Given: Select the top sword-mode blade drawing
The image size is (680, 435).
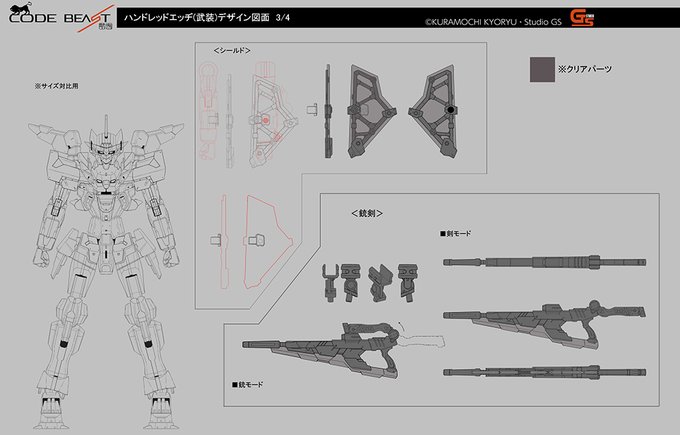Looking at the screenshot, I should coord(545,262).
